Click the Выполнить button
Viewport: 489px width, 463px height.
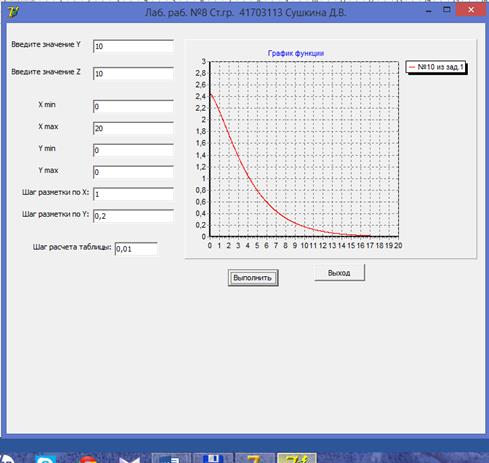tap(253, 278)
